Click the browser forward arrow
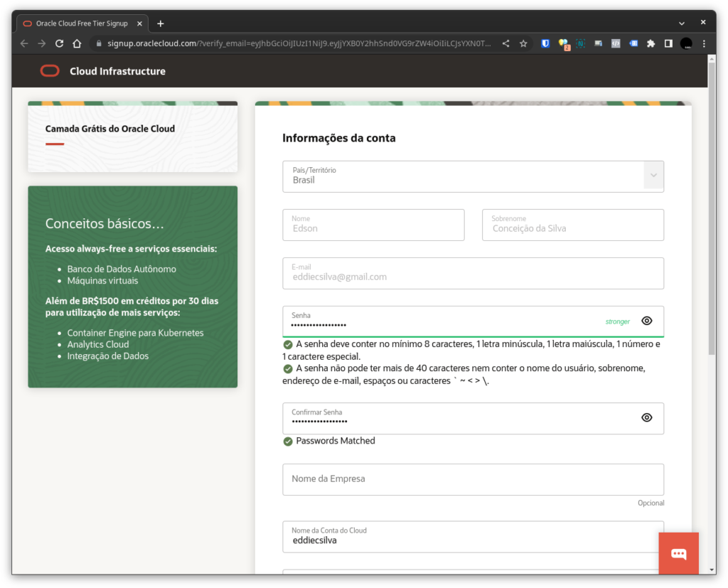 click(x=42, y=43)
